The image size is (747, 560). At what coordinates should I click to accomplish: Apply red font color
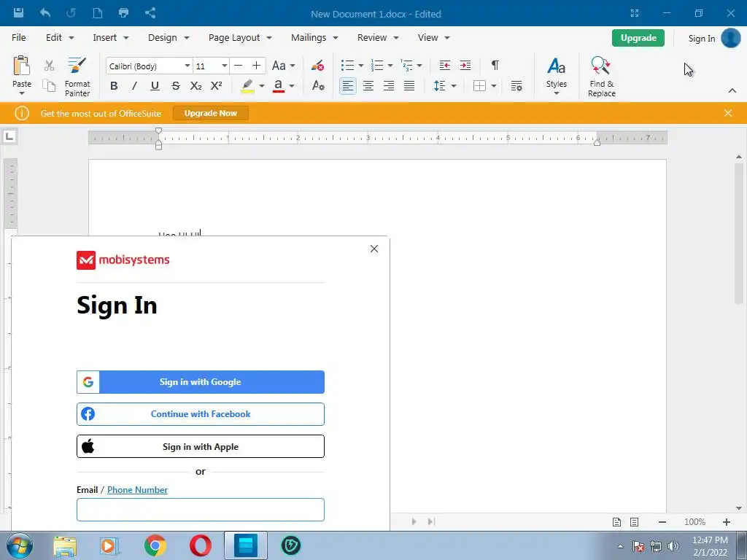pos(279,86)
